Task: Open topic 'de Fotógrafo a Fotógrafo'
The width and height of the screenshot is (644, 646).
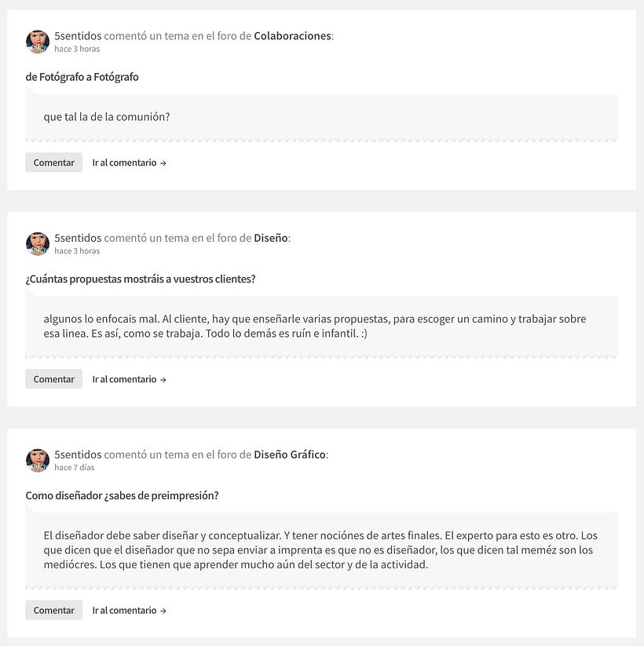Action: (x=82, y=77)
